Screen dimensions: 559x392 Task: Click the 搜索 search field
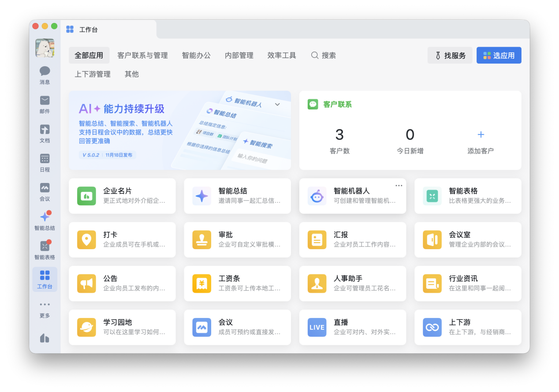pyautogui.click(x=324, y=55)
